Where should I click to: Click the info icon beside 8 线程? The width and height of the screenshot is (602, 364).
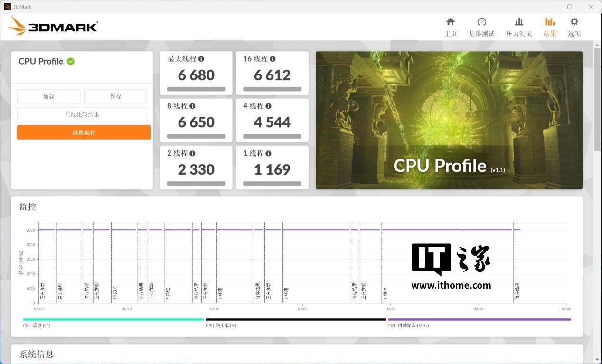[192, 106]
